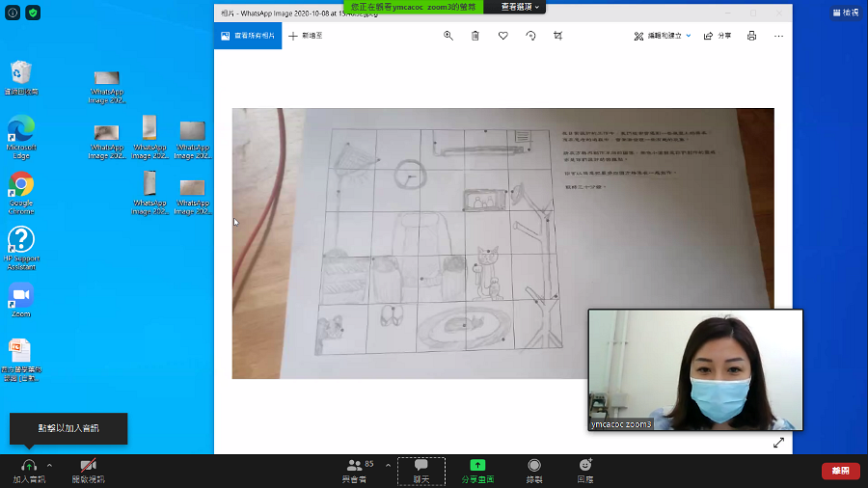Screen dimensions: 868x488
Task: Open the view options dropdown at top
Action: pos(519,7)
